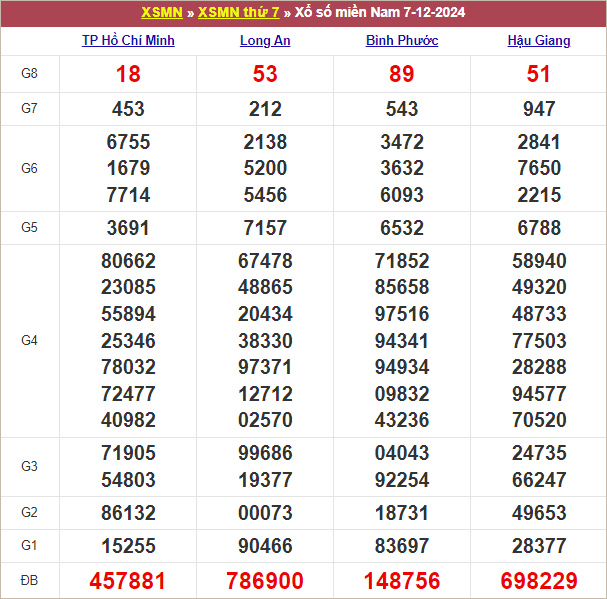Open Long An results link
Viewport: 607px width, 599px height.
(x=265, y=40)
